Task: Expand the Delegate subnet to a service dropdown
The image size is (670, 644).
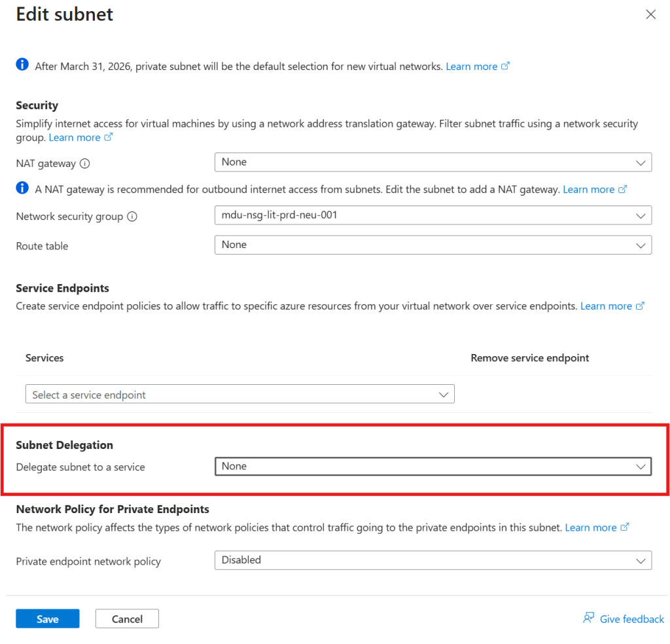Action: [x=432, y=466]
